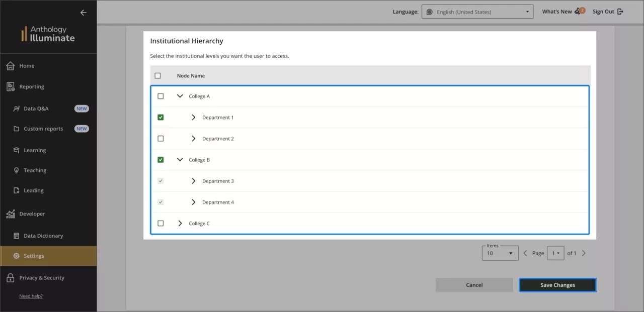
Task: Click the Privacy & Security lock icon
Action: 11,277
